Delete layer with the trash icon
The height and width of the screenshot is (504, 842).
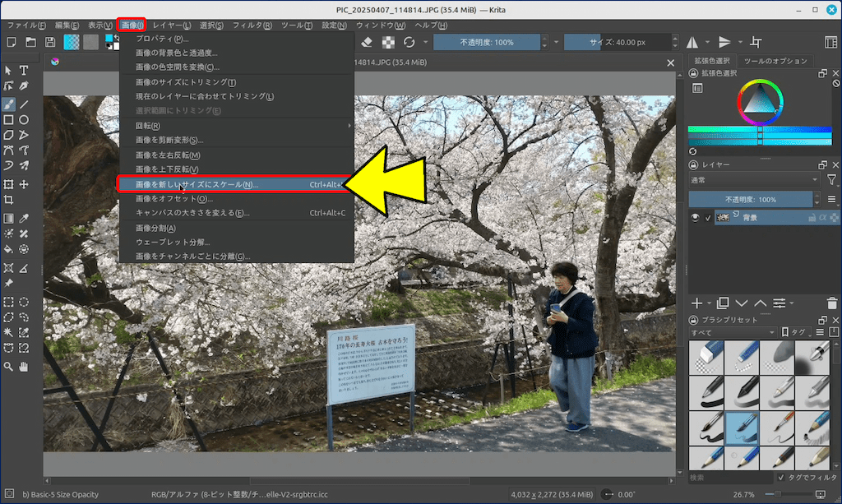832,303
